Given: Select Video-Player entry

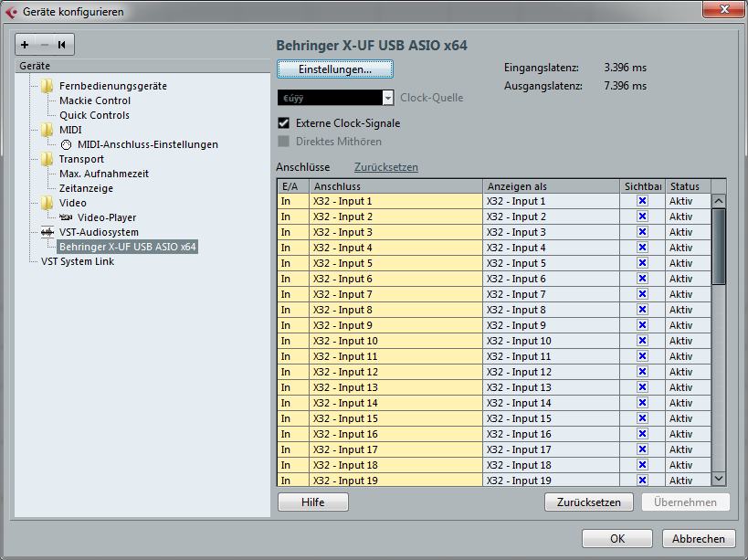Looking at the screenshot, I should 107,217.
